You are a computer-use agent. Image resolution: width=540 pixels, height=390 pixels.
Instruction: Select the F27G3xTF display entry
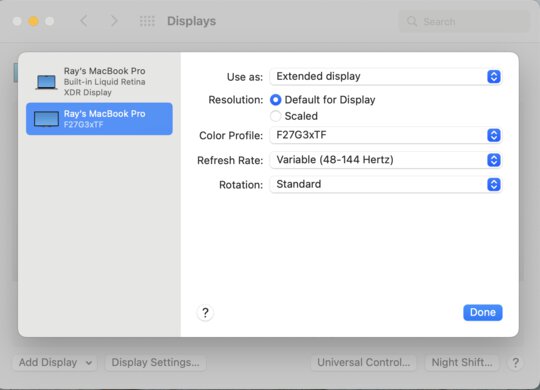point(99,119)
